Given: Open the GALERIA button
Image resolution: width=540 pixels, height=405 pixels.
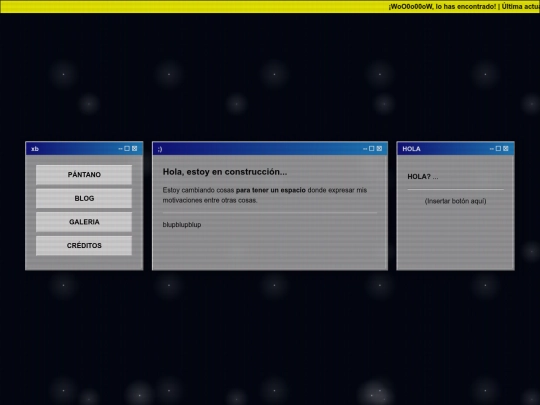Looking at the screenshot, I should click(x=84, y=222).
